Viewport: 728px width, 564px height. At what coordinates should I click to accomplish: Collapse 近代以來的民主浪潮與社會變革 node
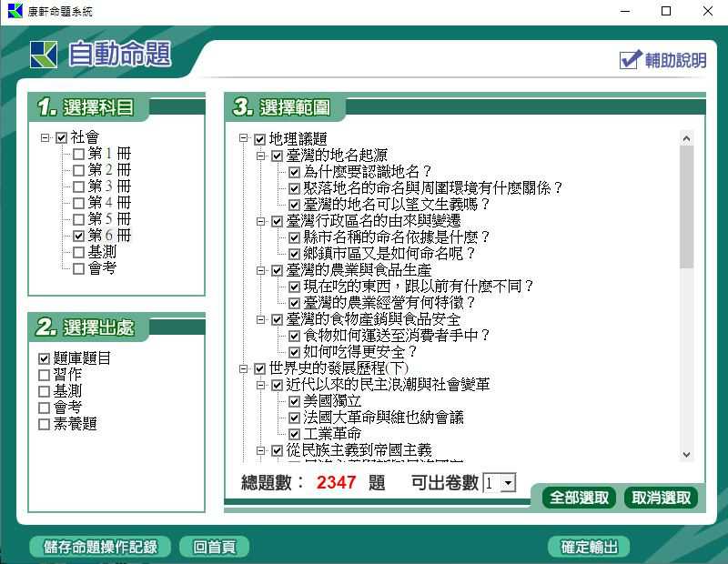click(260, 385)
